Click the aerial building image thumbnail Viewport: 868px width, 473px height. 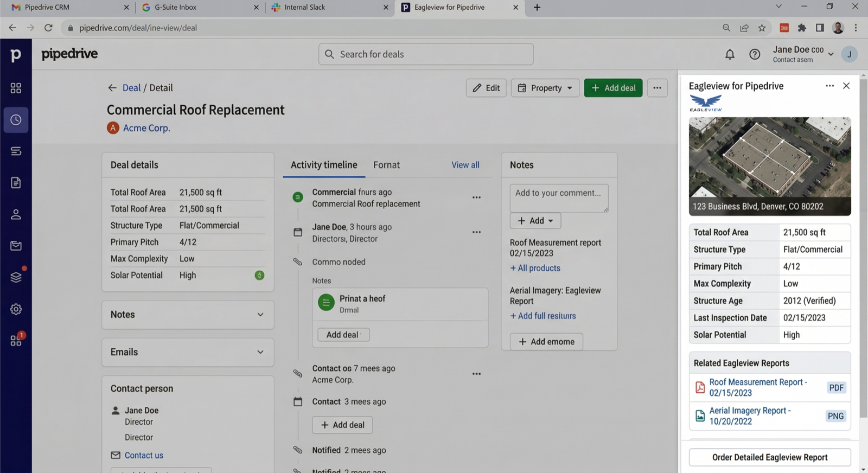point(770,167)
